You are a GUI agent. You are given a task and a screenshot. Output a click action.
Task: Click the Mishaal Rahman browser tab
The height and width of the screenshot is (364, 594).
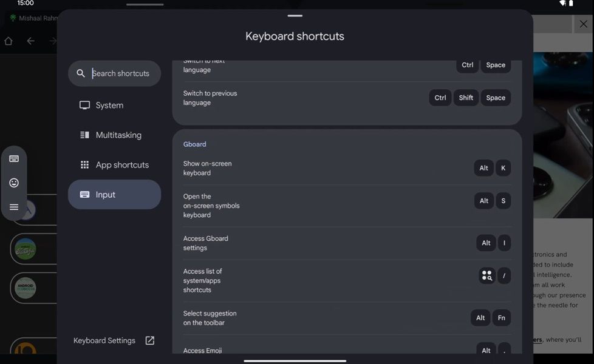click(x=33, y=18)
